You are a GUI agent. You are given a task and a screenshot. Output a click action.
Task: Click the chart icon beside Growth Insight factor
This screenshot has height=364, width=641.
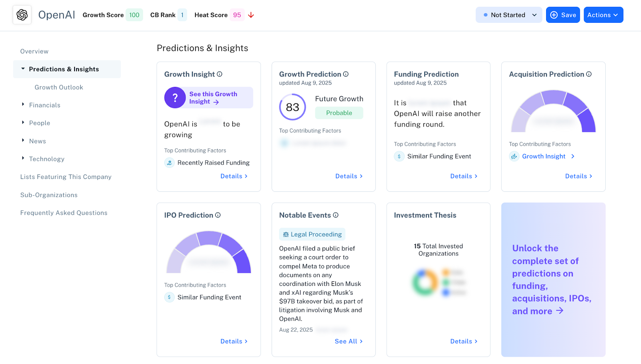point(514,156)
